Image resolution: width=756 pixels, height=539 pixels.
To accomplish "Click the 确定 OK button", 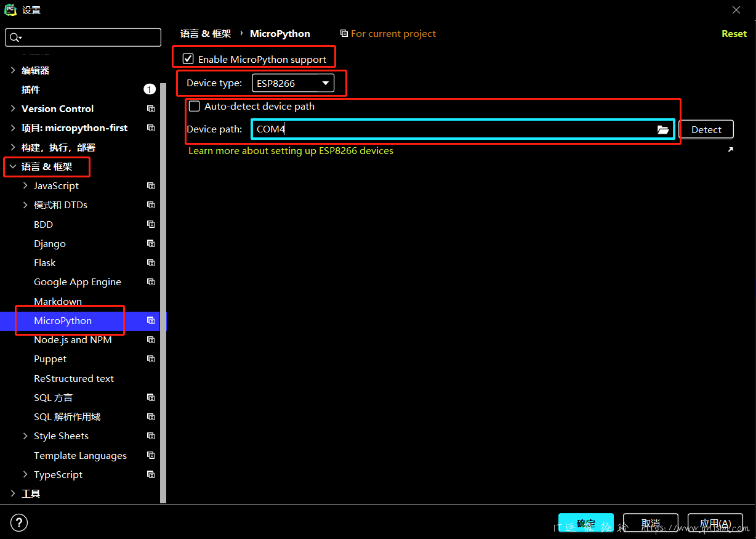I will click(586, 523).
